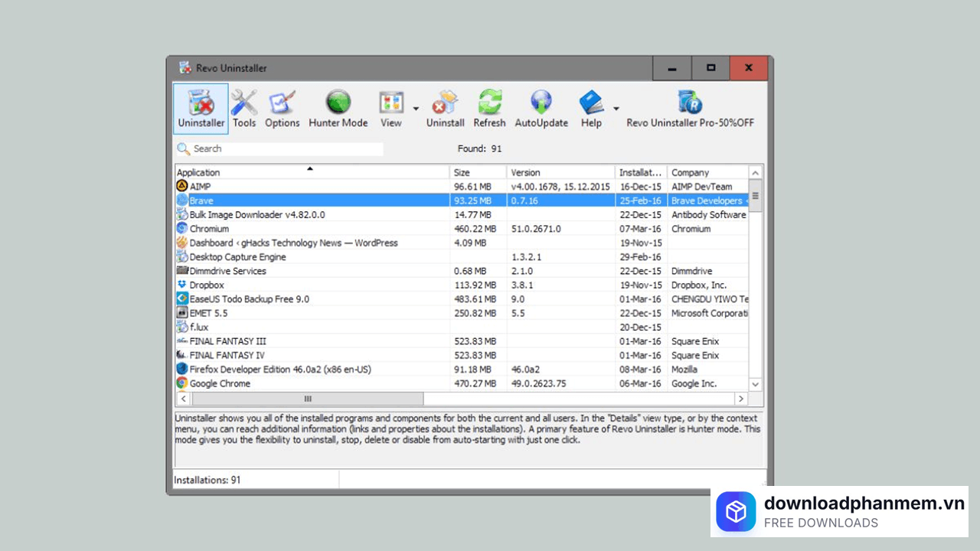980x551 pixels.
Task: Open the Uninstaller toolbar icon
Action: tap(201, 109)
